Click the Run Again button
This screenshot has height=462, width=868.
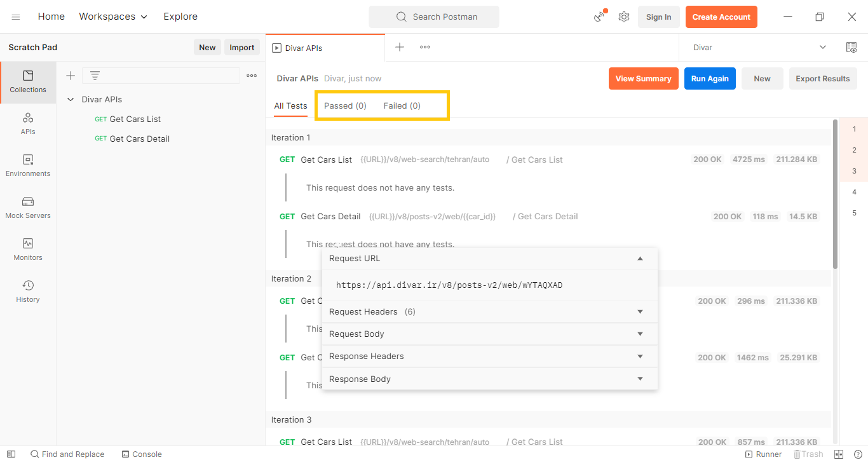(x=710, y=79)
